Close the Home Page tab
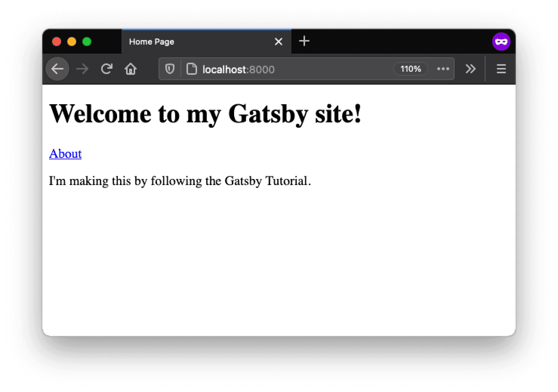 279,42
